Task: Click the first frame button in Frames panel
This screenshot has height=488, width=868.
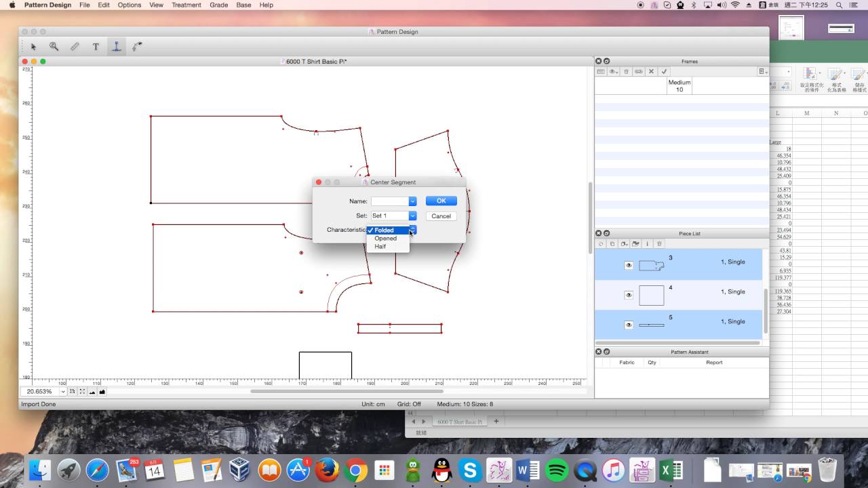Action: click(601, 71)
